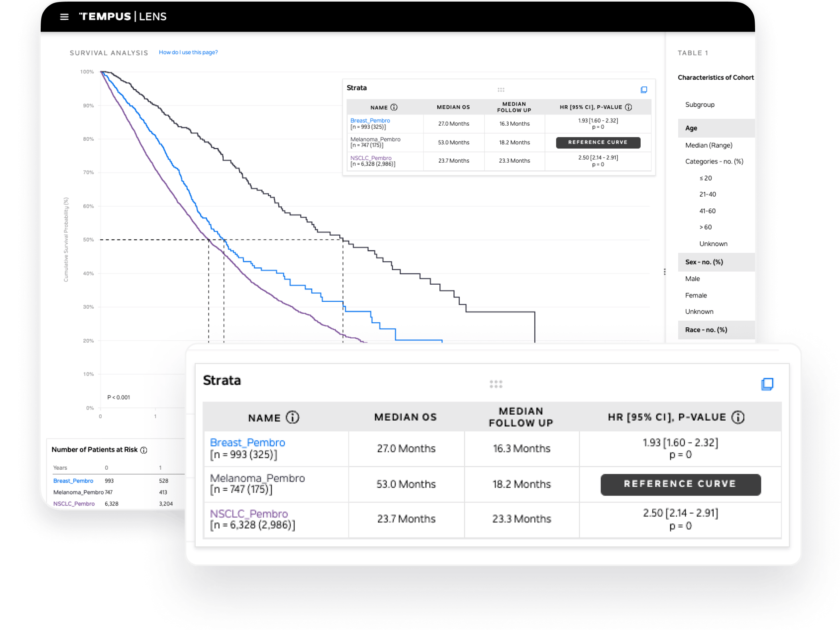Click the '≤ 20' age category row
Screen dimensions: 840x630
click(705, 178)
